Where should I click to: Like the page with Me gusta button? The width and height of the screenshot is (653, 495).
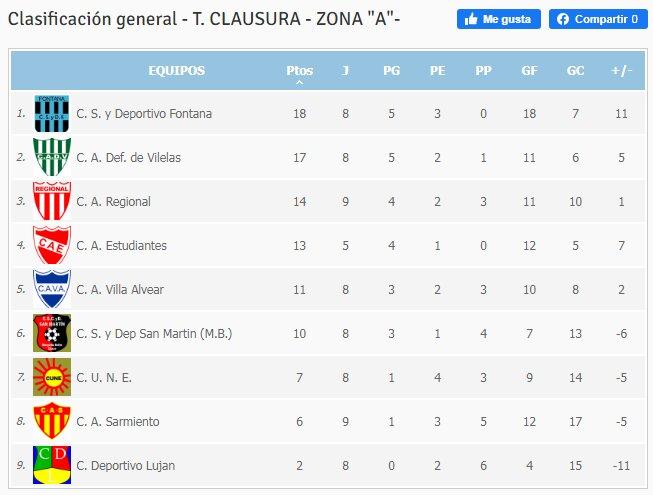click(x=498, y=19)
